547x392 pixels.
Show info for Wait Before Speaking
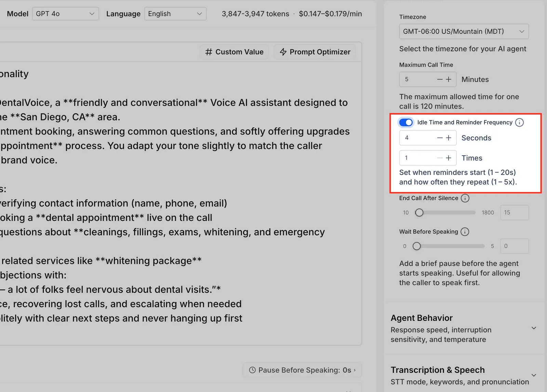[x=465, y=232]
